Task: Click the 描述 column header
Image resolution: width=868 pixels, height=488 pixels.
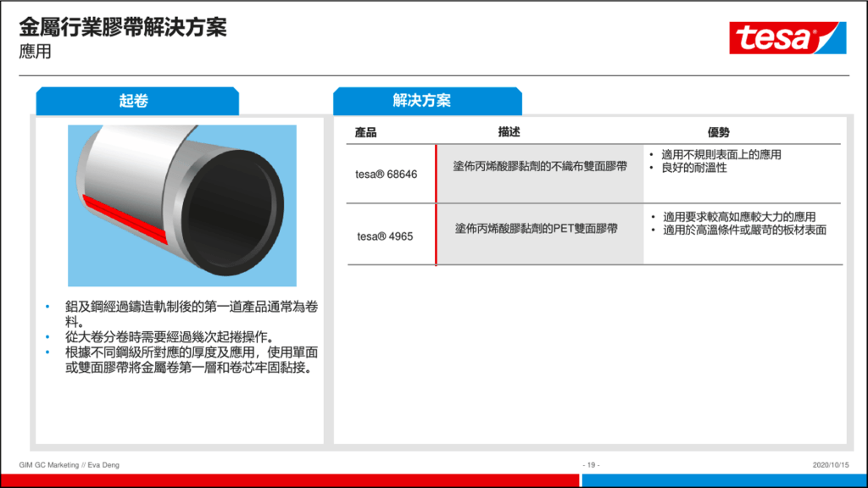Action: tap(509, 132)
